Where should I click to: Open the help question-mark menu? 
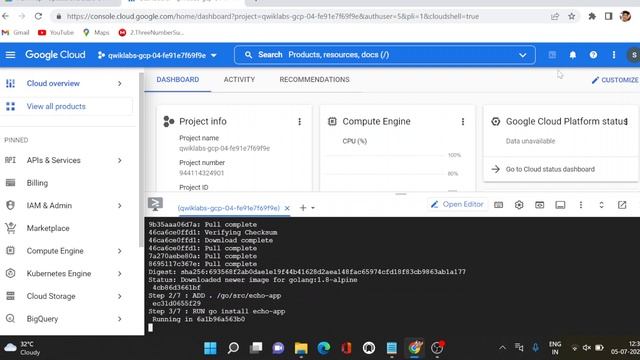coord(593,55)
